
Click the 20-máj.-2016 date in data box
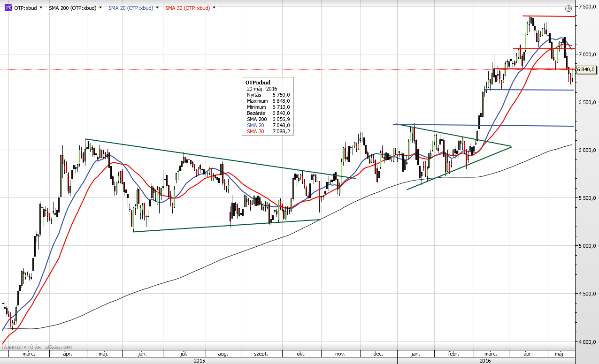(262, 89)
